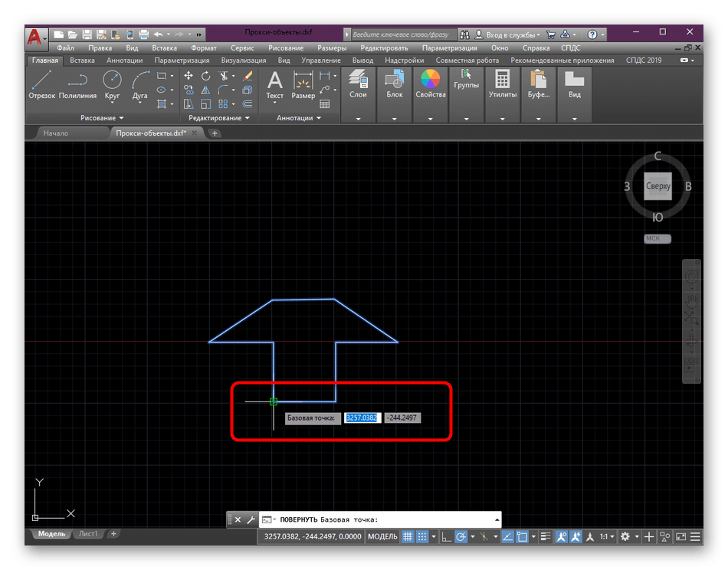
Task: Open the Рисование menu
Action: coord(286,47)
